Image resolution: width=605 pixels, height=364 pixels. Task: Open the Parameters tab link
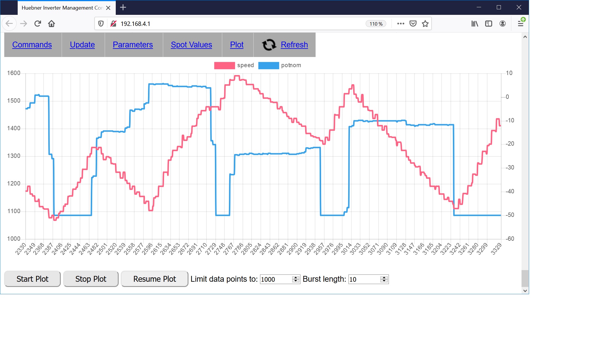[133, 45]
